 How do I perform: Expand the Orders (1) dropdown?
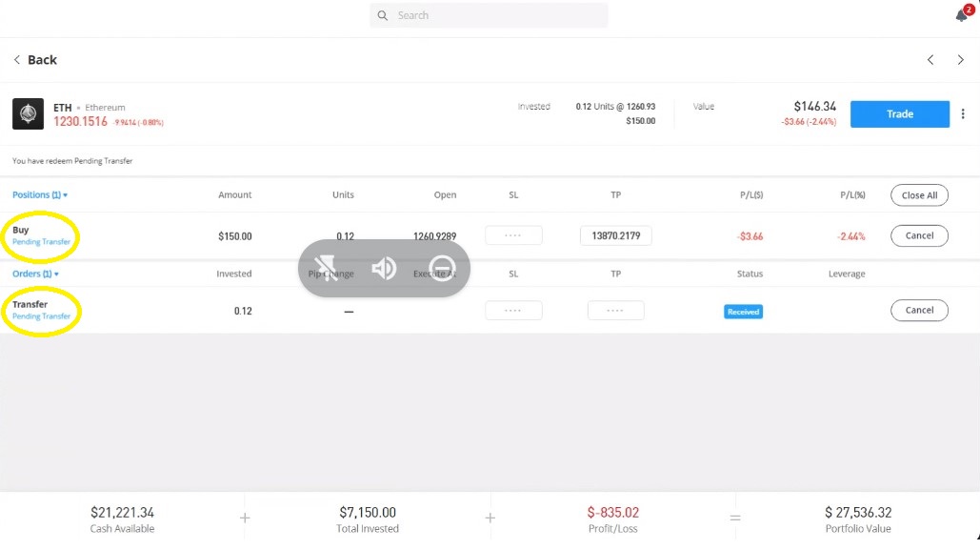pyautogui.click(x=32, y=274)
